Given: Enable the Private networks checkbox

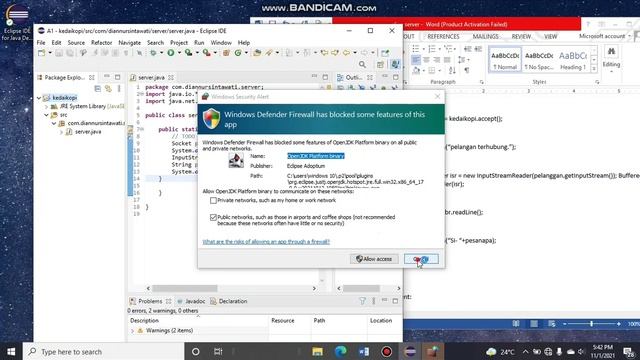Looking at the screenshot, I should pos(213,200).
